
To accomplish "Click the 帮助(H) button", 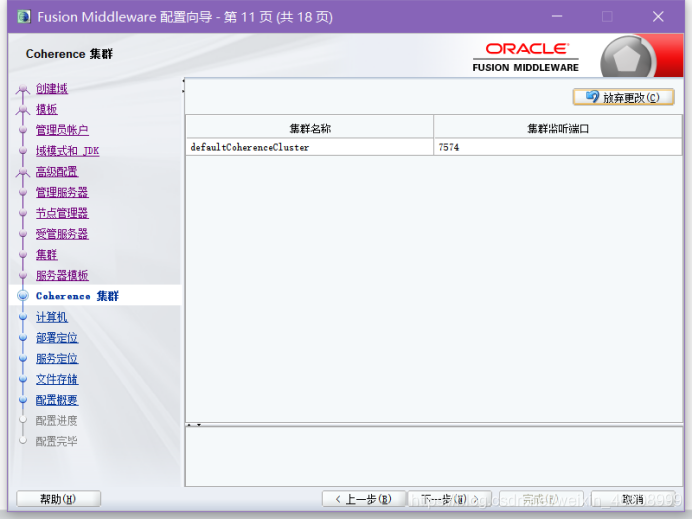I will click(58, 499).
